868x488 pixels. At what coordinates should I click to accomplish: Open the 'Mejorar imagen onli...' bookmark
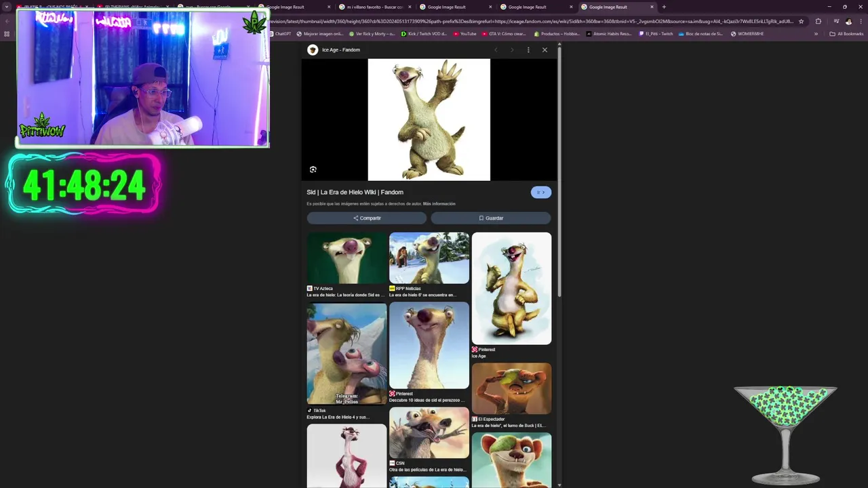tap(321, 34)
